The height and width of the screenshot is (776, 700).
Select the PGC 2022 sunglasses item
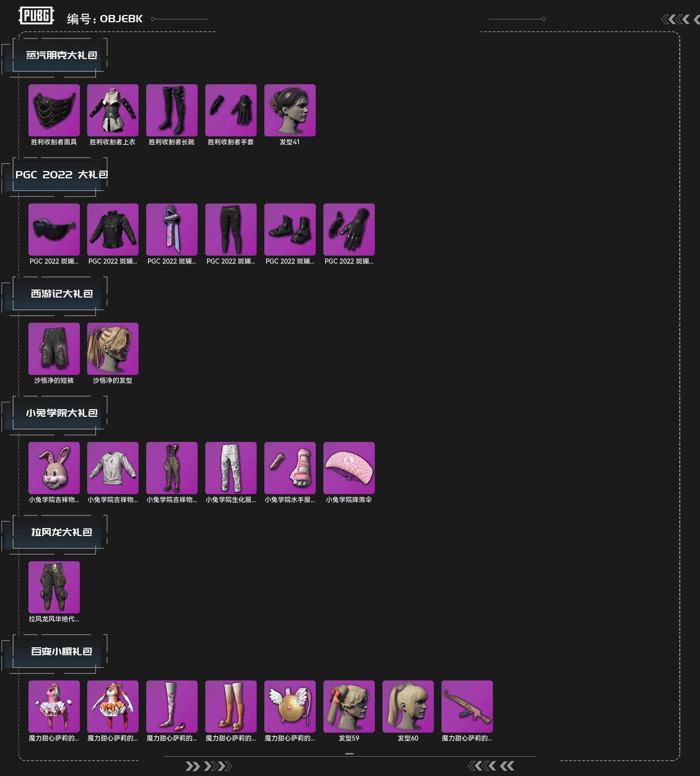54,229
